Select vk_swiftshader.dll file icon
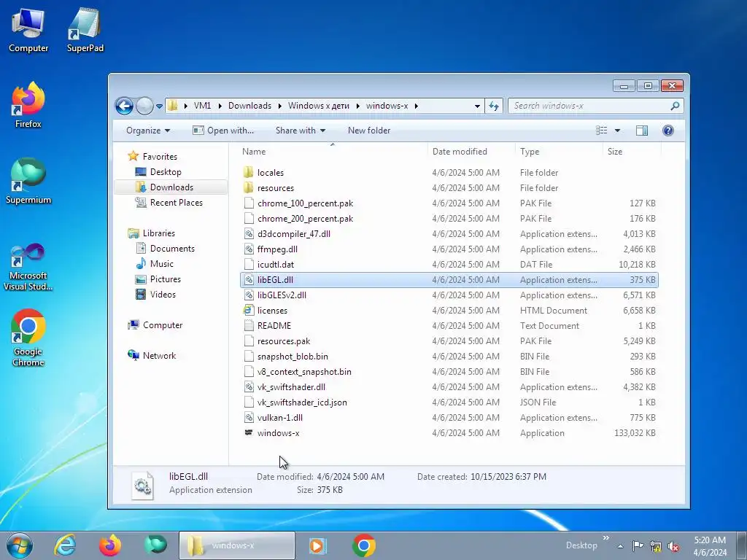747x560 pixels. [248, 387]
